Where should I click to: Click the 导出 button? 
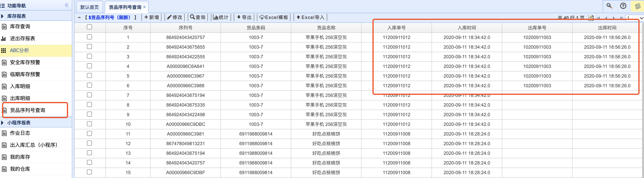(244, 17)
